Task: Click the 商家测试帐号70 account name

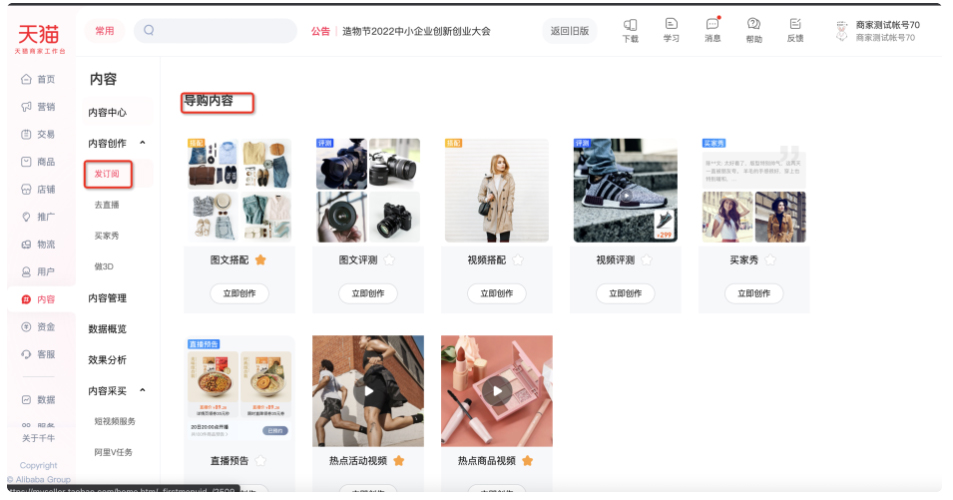Action: (x=887, y=25)
